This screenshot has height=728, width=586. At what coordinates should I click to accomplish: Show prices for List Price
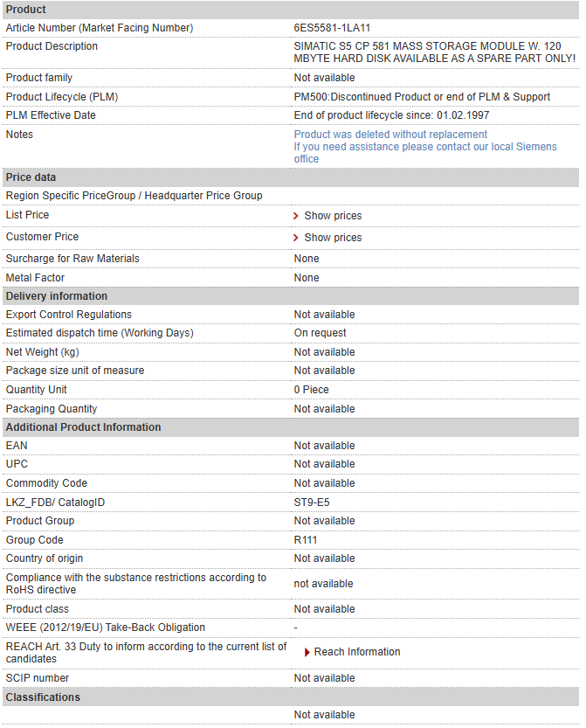tap(333, 216)
